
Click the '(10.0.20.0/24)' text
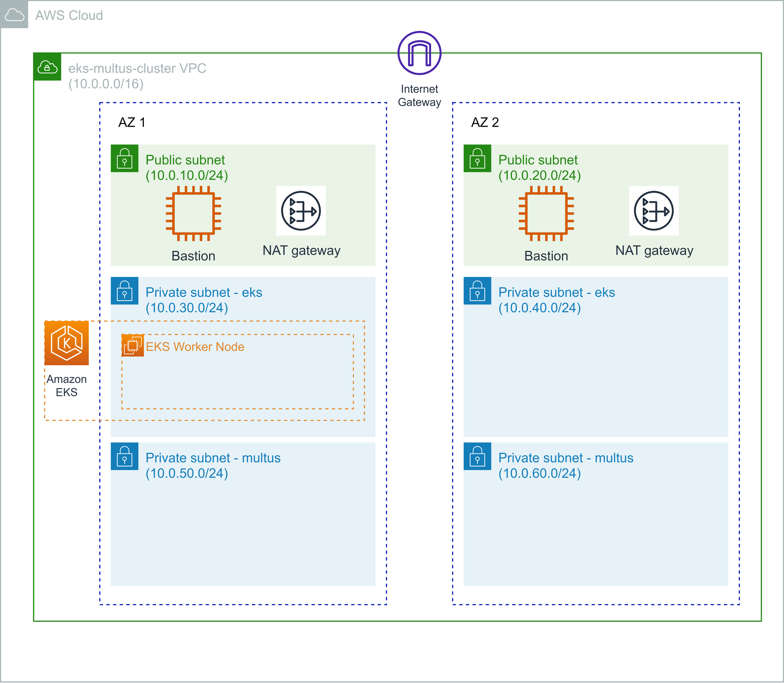pyautogui.click(x=539, y=175)
